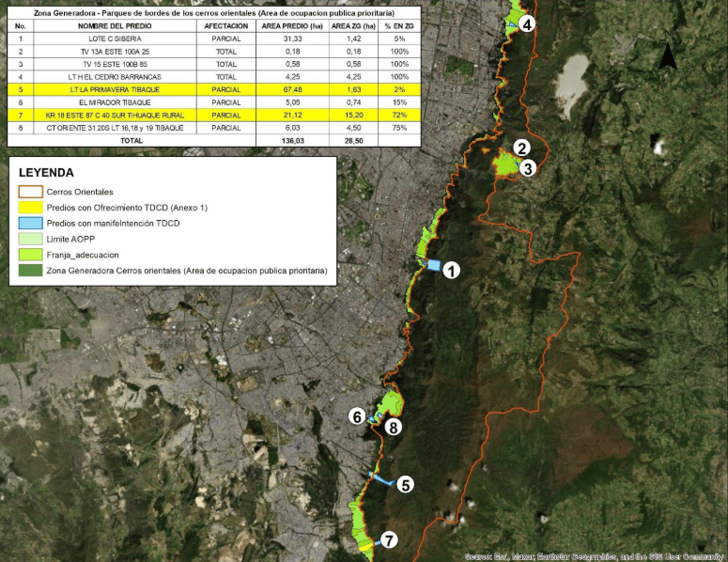Screen dimensions: 728x562
Task: Click the percentage value '75%'
Action: [399, 128]
